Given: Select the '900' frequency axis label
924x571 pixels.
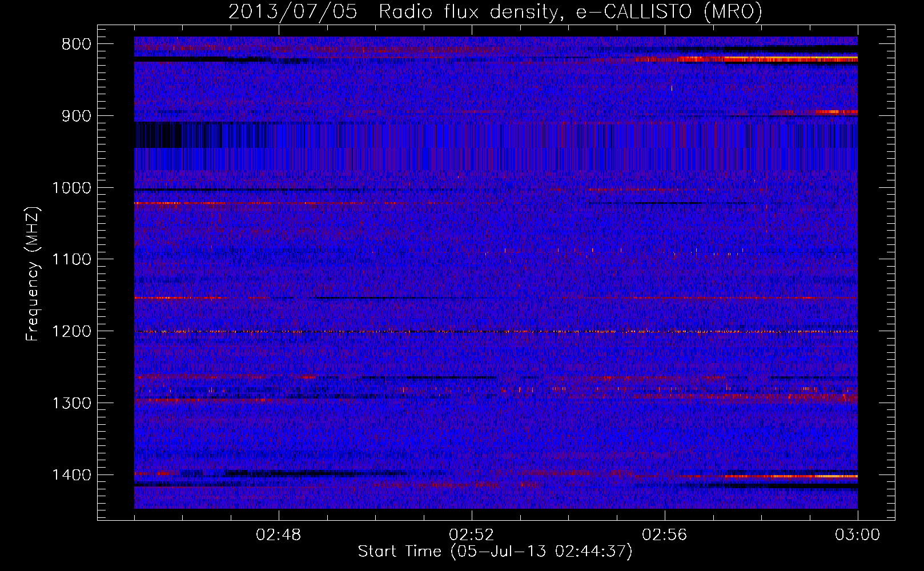Looking at the screenshot, I should (x=75, y=116).
